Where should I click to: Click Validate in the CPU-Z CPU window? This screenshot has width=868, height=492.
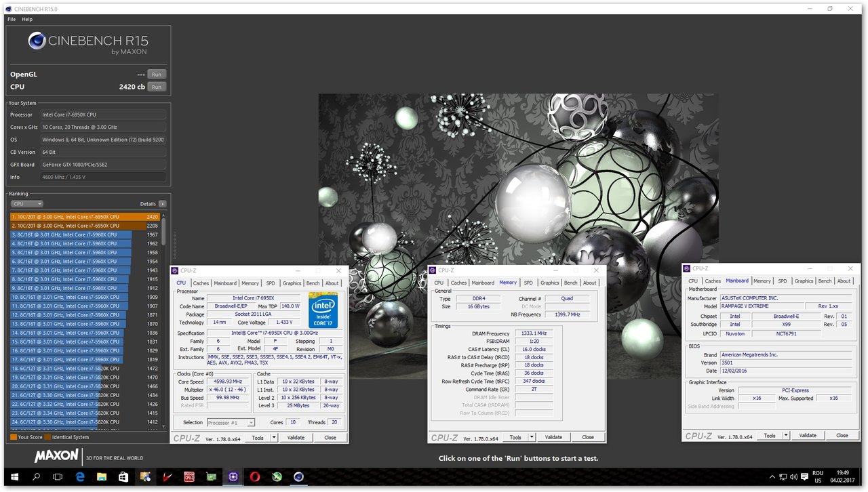pos(296,438)
